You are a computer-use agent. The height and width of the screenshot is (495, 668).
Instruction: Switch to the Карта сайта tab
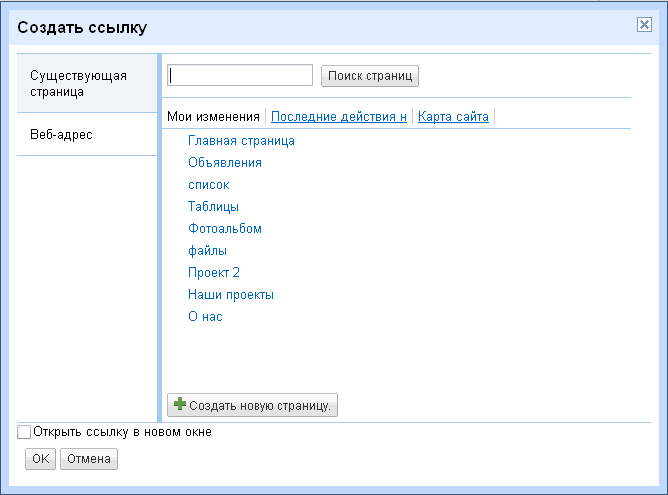click(x=453, y=116)
